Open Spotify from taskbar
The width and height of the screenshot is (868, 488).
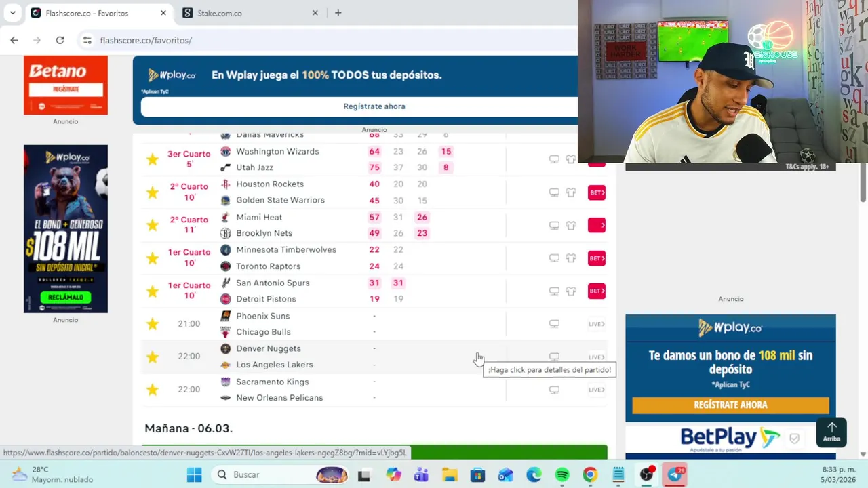click(562, 474)
